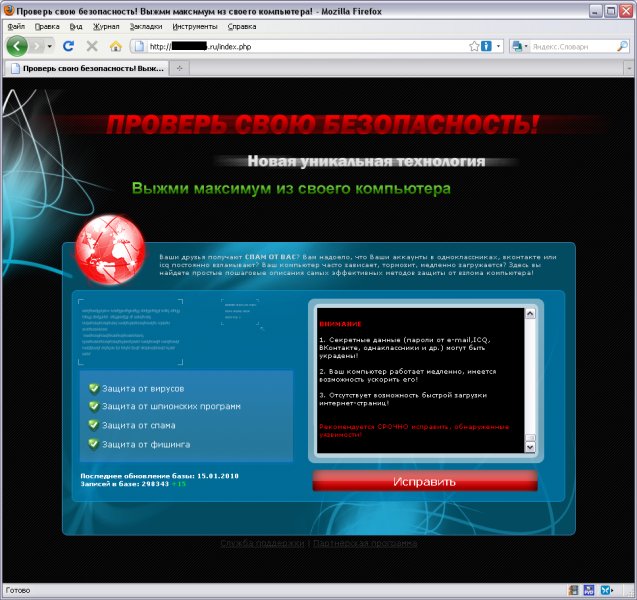Open the address bar history dropdown
The height and width of the screenshot is (600, 637).
tap(498, 46)
